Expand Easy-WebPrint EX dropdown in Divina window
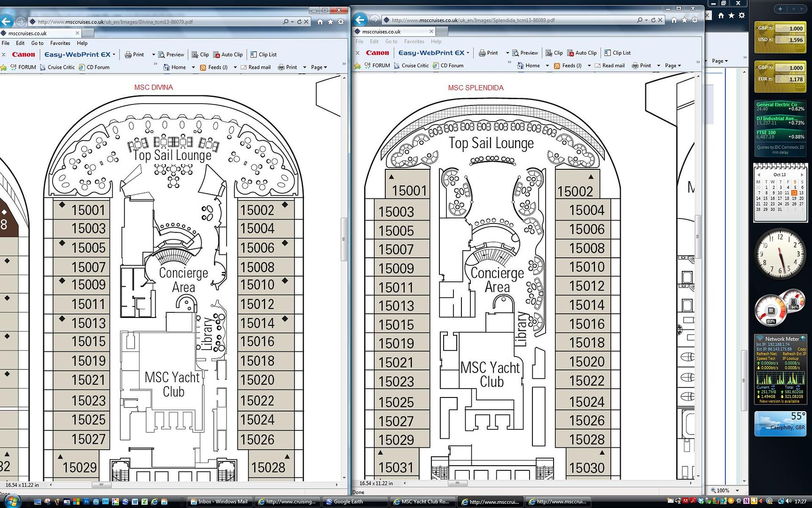The image size is (812, 508). coord(114,55)
